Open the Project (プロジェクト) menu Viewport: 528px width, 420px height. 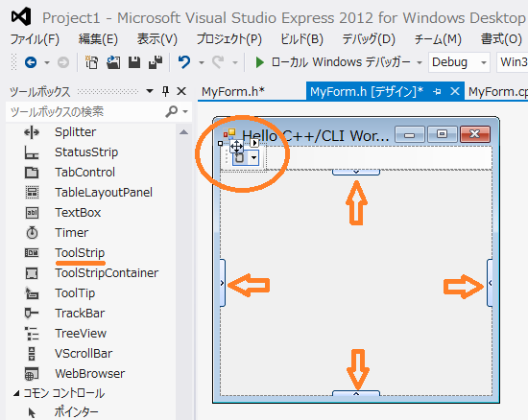pyautogui.click(x=229, y=39)
